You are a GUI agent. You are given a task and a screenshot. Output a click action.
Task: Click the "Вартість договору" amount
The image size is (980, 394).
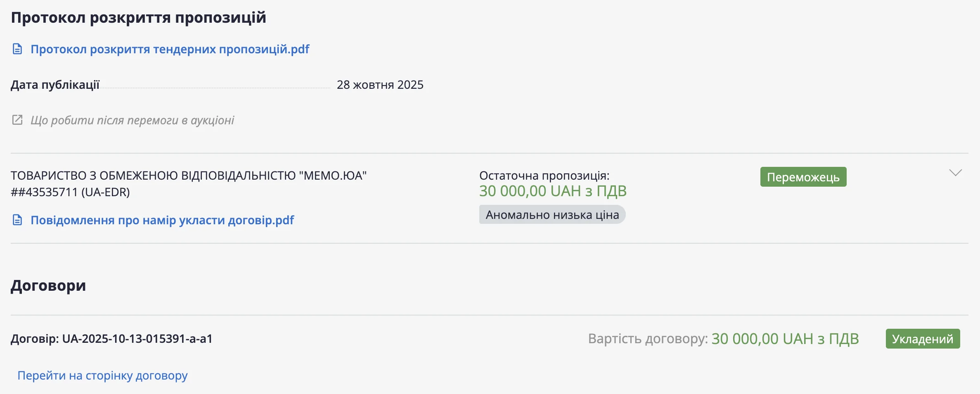coord(785,339)
